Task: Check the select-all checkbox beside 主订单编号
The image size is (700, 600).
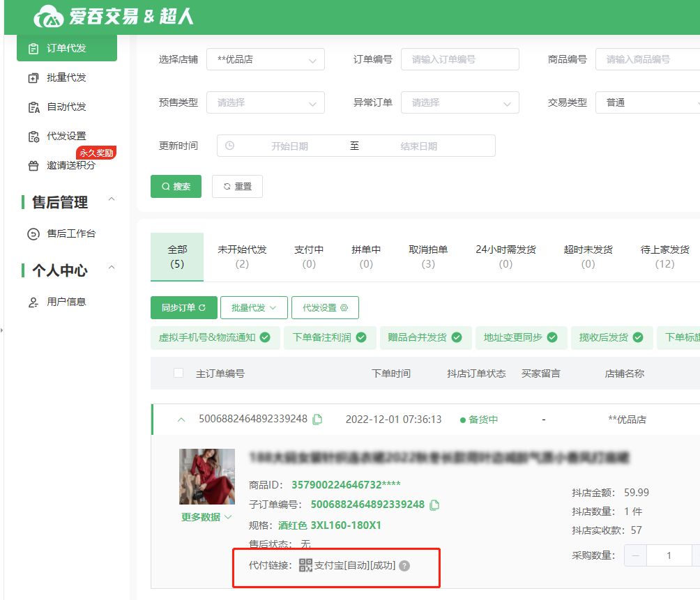Action: [x=178, y=373]
